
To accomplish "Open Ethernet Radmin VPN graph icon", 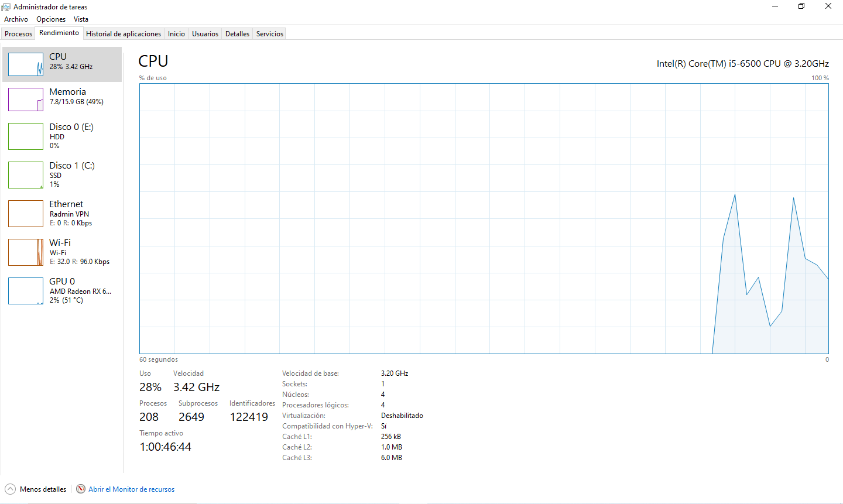I will (x=26, y=214).
